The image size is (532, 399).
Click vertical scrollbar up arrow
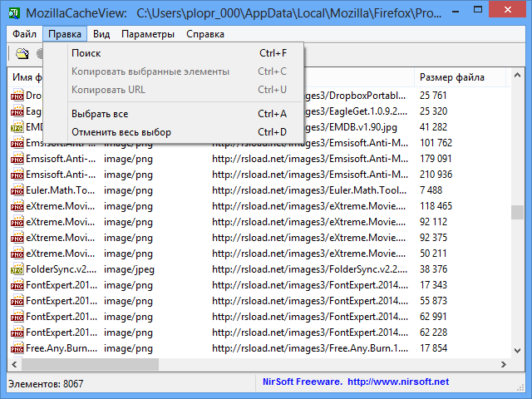click(517, 75)
